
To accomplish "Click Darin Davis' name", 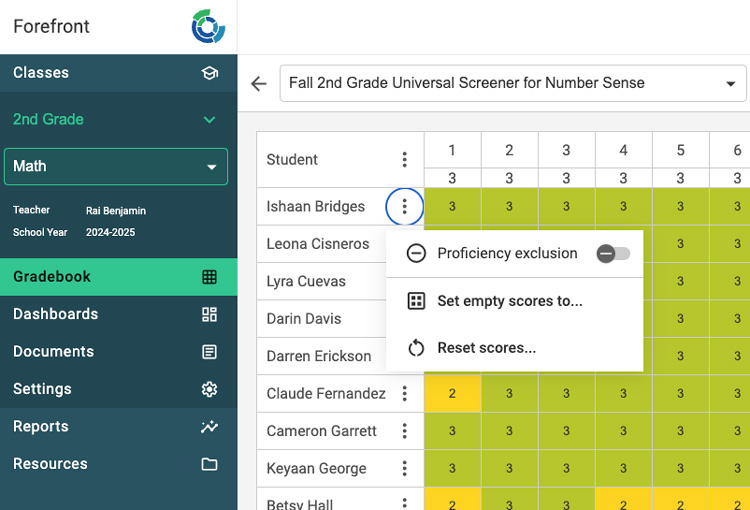I will click(304, 319).
